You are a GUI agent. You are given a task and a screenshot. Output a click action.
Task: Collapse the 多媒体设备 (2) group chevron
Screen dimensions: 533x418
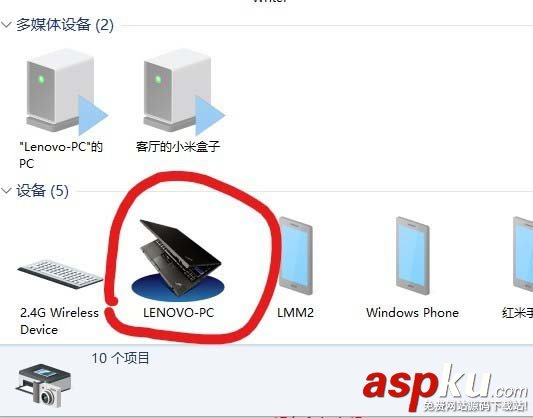[x=6, y=24]
